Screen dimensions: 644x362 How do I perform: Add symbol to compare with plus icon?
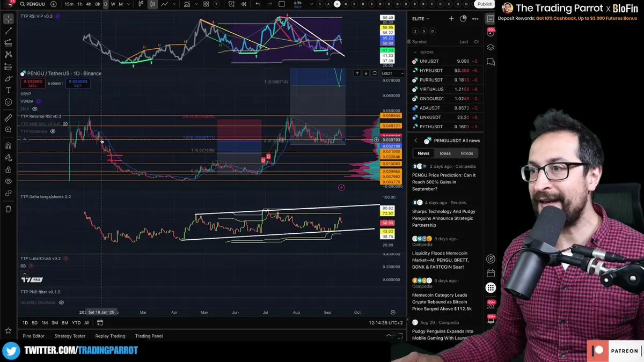pyautogui.click(x=53, y=4)
